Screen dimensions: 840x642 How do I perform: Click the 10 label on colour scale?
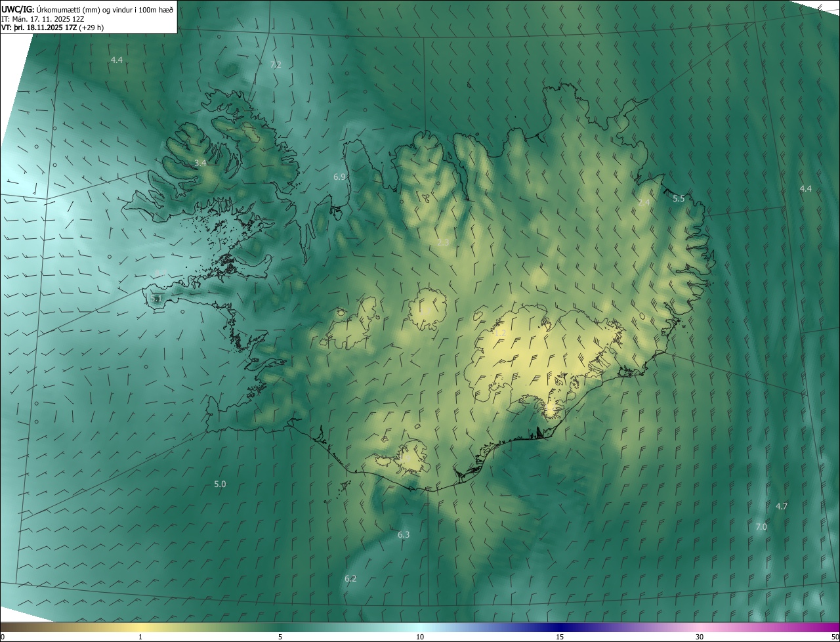[x=420, y=637]
